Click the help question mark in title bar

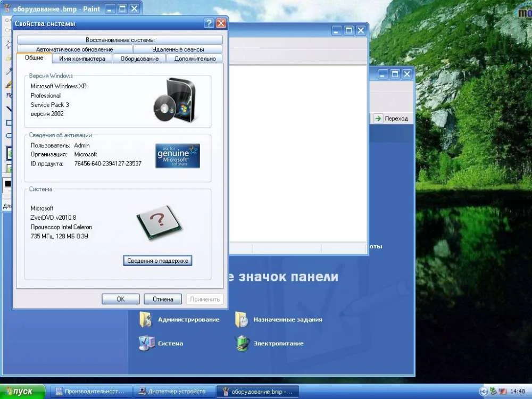(209, 23)
